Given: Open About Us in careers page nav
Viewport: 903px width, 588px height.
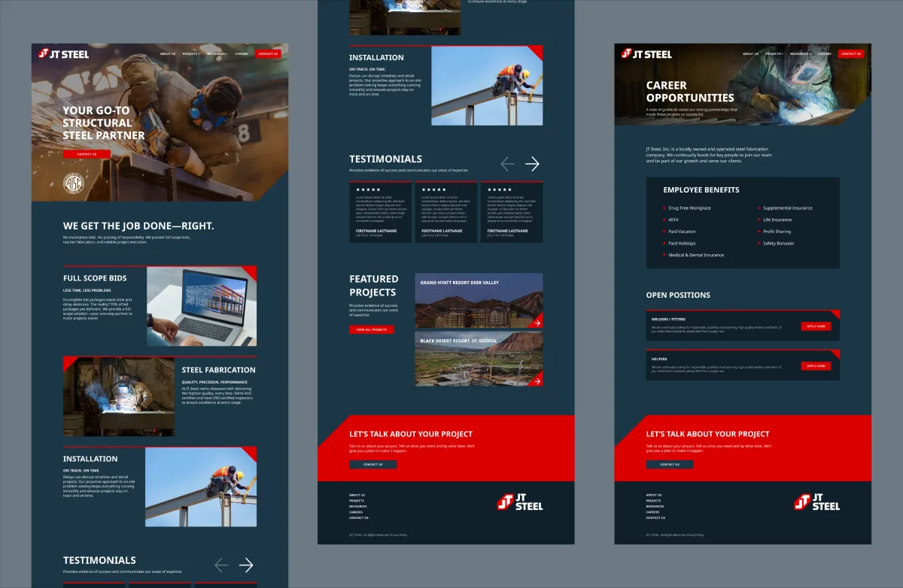Looking at the screenshot, I should click(751, 54).
